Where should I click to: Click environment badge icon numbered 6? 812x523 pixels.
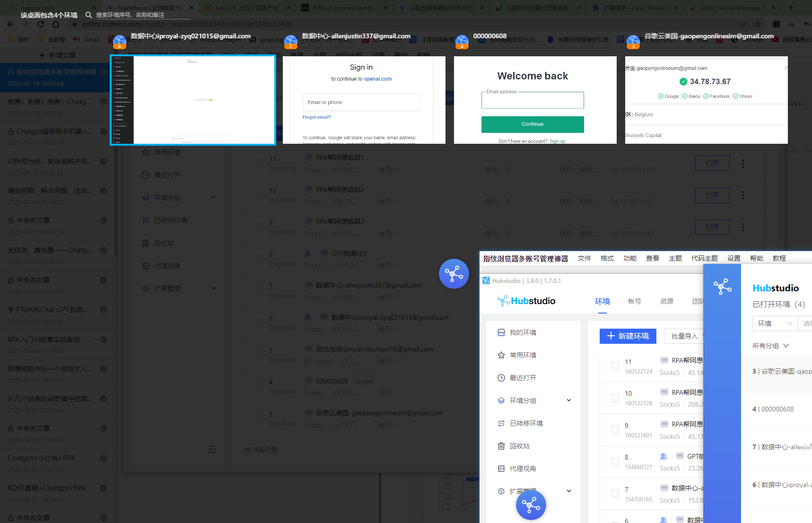coord(120,42)
